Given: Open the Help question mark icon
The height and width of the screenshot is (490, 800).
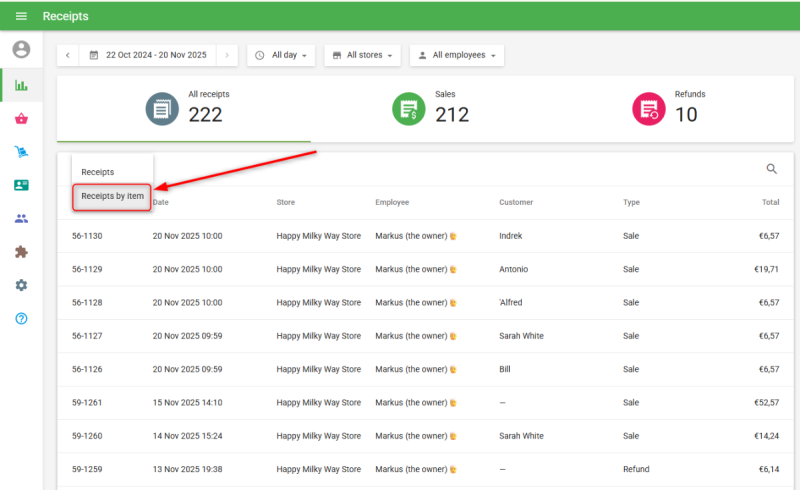Looking at the screenshot, I should 21,318.
